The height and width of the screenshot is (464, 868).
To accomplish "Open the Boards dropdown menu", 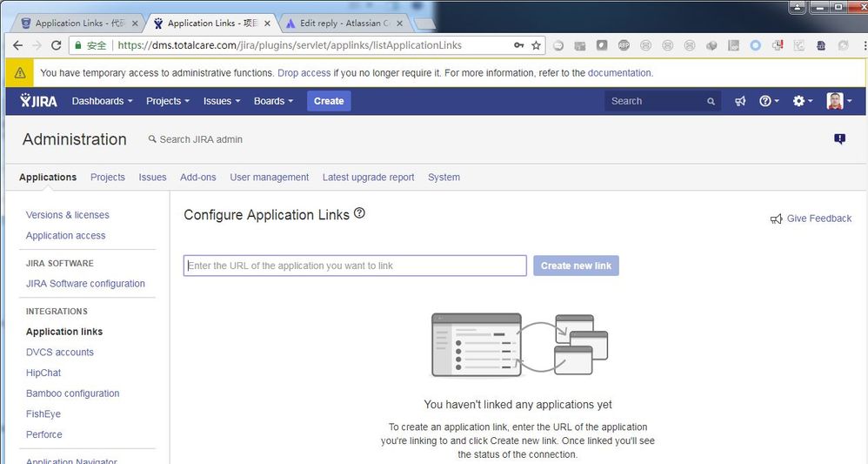I will (x=273, y=101).
